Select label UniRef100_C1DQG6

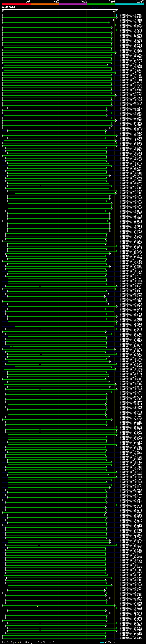pyautogui.click(x=131, y=308)
